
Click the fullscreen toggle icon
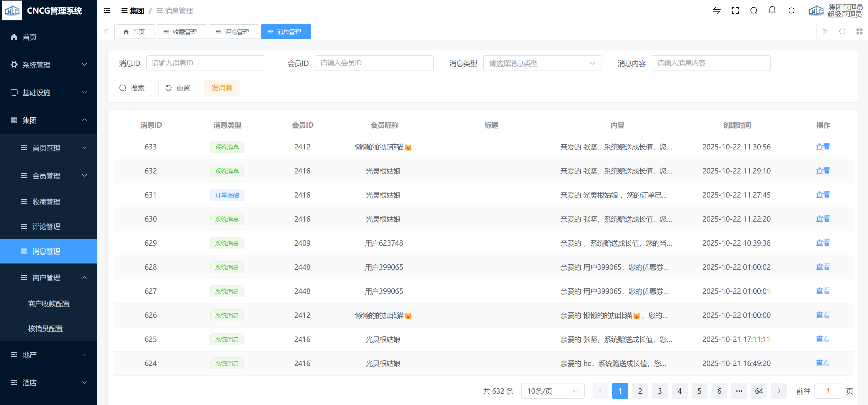[735, 11]
